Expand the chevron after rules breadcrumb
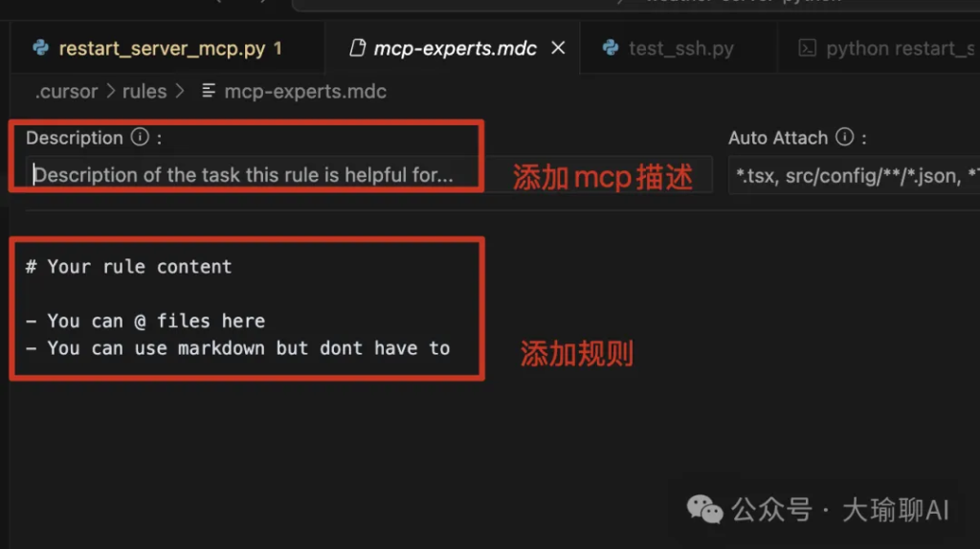 point(180,91)
